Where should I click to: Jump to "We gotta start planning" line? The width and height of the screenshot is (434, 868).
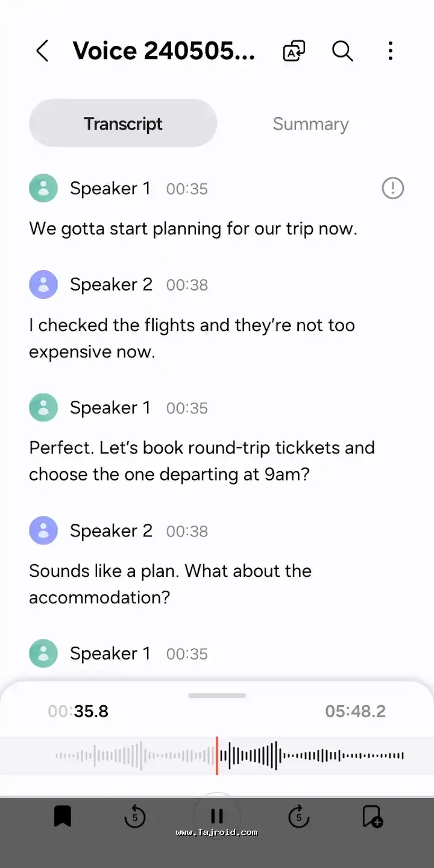[193, 229]
